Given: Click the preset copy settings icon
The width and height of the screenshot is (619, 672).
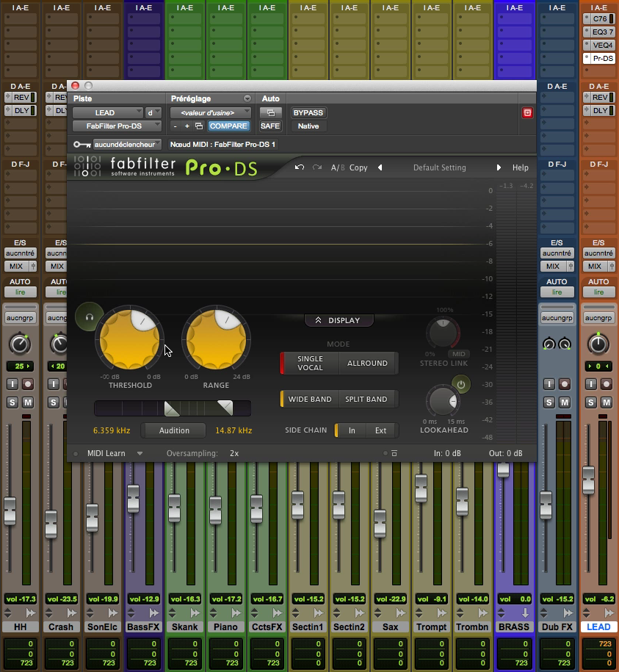Looking at the screenshot, I should pos(199,126).
